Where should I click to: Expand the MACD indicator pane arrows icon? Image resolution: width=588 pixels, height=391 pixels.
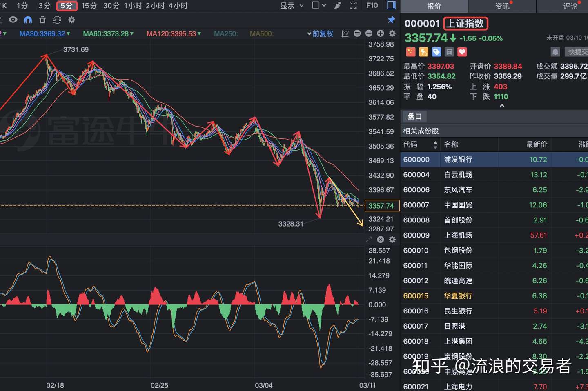click(x=369, y=240)
